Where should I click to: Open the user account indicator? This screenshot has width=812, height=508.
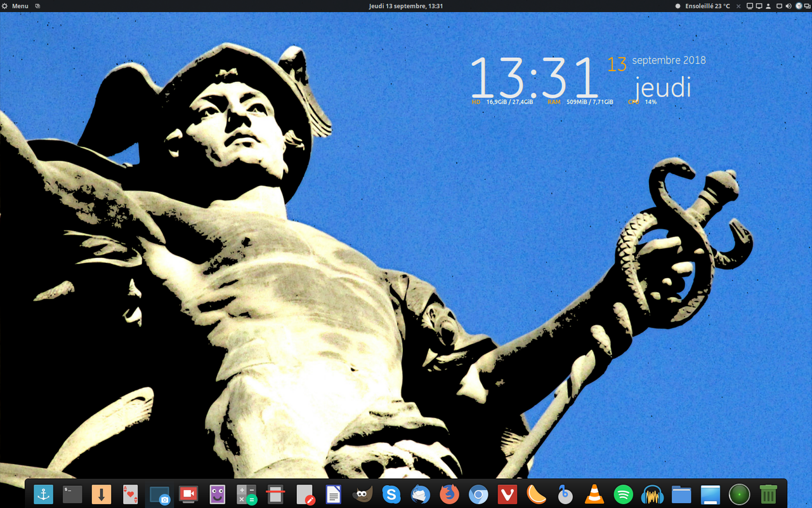(x=768, y=6)
